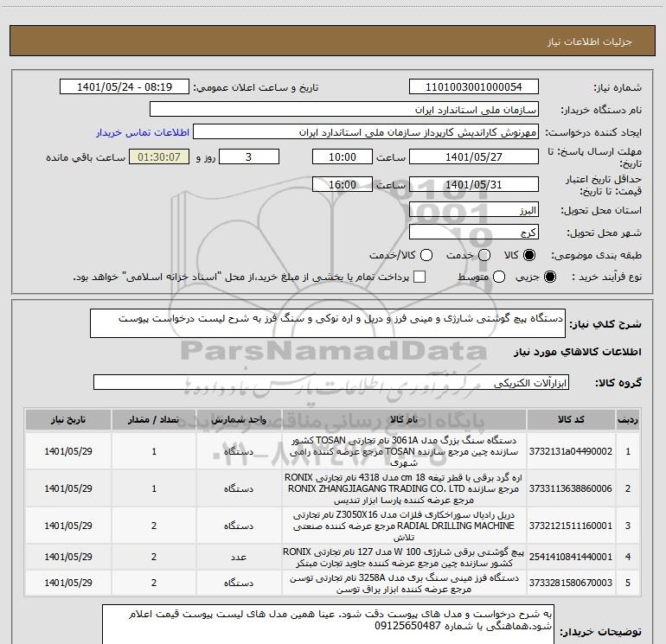666x644 pixels.
Task: Select the کالا/خدمت radio button
Action: [x=426, y=255]
